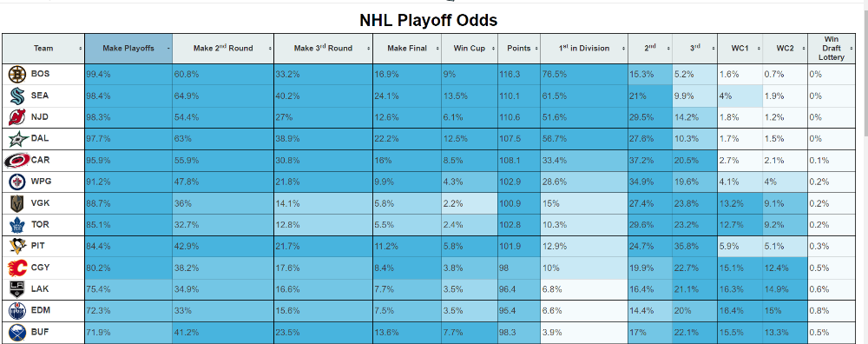
Task: Sort by Points column header
Action: 519,48
